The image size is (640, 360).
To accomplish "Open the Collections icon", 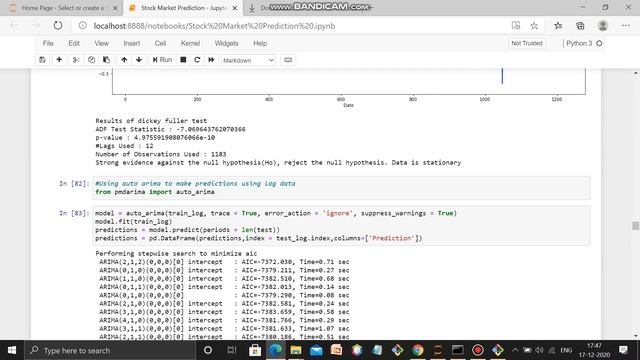I will pyautogui.click(x=580, y=26).
